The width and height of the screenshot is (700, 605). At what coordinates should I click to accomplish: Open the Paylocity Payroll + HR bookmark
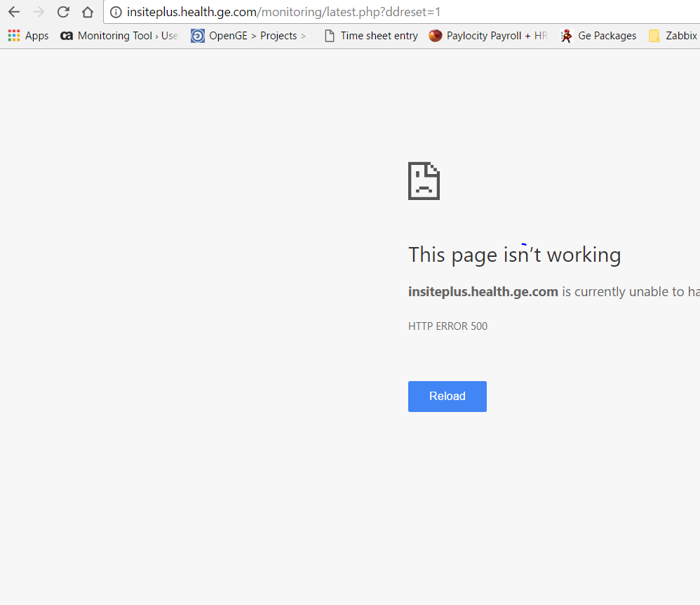click(x=488, y=36)
